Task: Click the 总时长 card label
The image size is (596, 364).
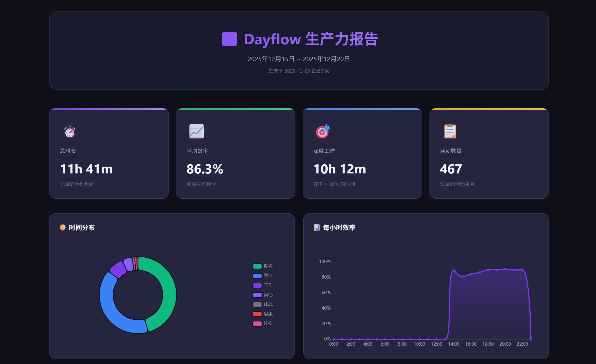Action: pos(68,151)
